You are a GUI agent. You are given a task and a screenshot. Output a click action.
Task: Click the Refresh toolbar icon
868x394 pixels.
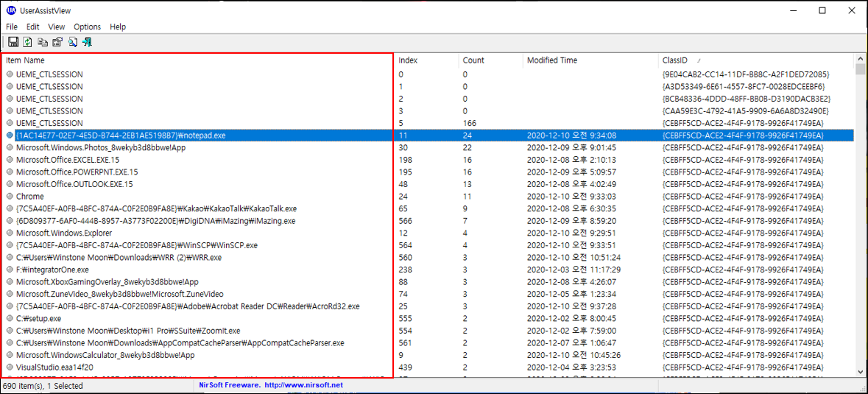[28, 41]
